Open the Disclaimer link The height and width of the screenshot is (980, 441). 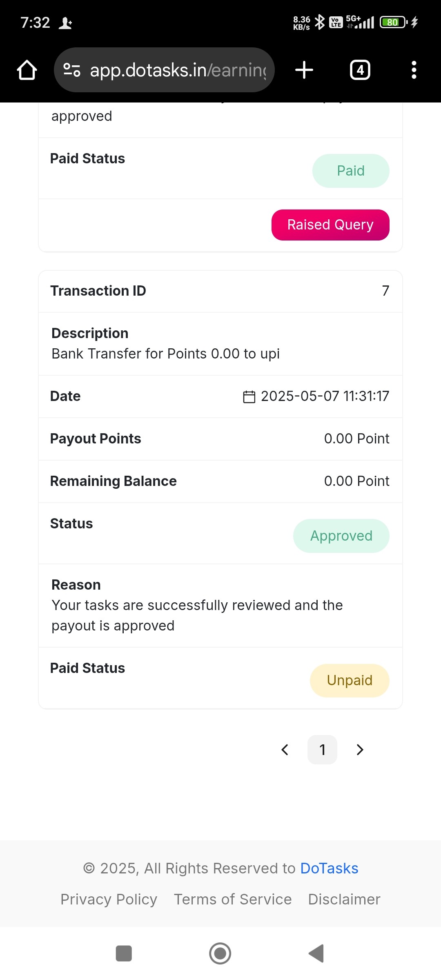tap(344, 899)
